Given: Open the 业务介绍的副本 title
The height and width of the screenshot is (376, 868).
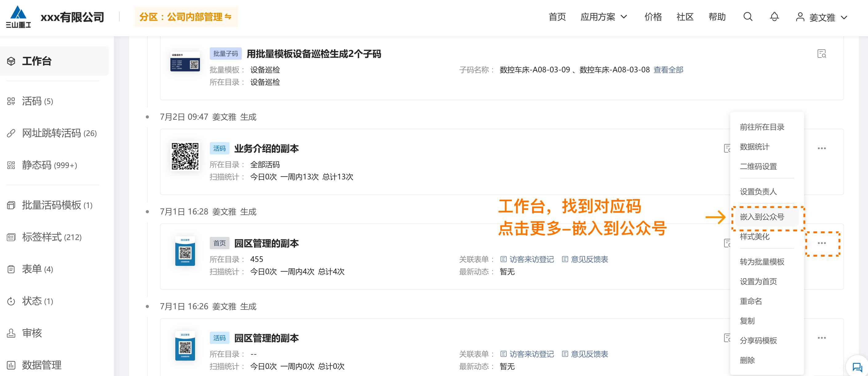Looking at the screenshot, I should click(266, 148).
